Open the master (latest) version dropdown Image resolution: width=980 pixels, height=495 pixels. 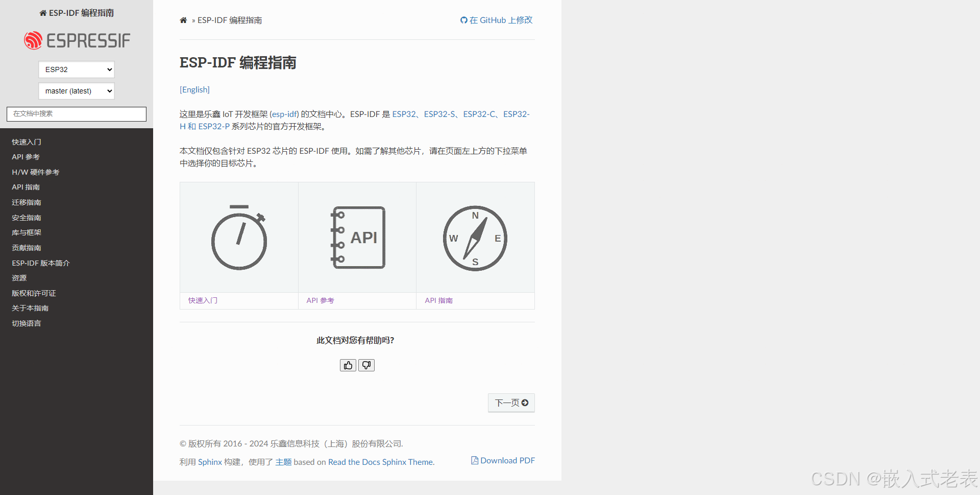coord(77,91)
